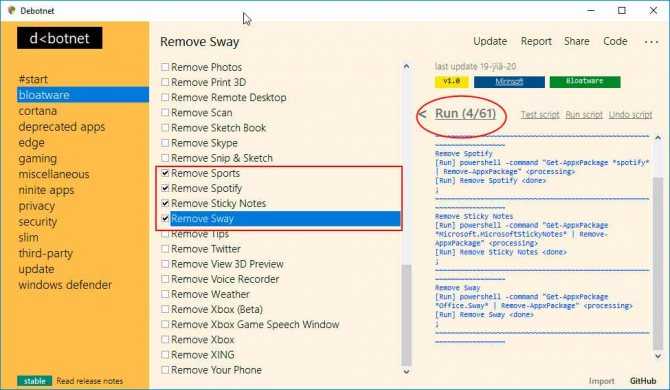Open the edge category
This screenshot has width=670, height=390.
point(31,143)
